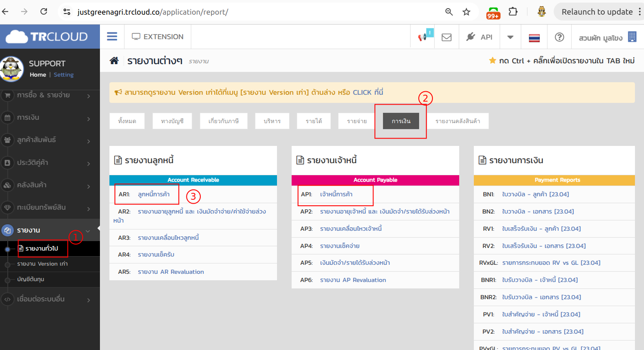Change language using Thai flag icon
The image size is (644, 350).
tap(534, 37)
